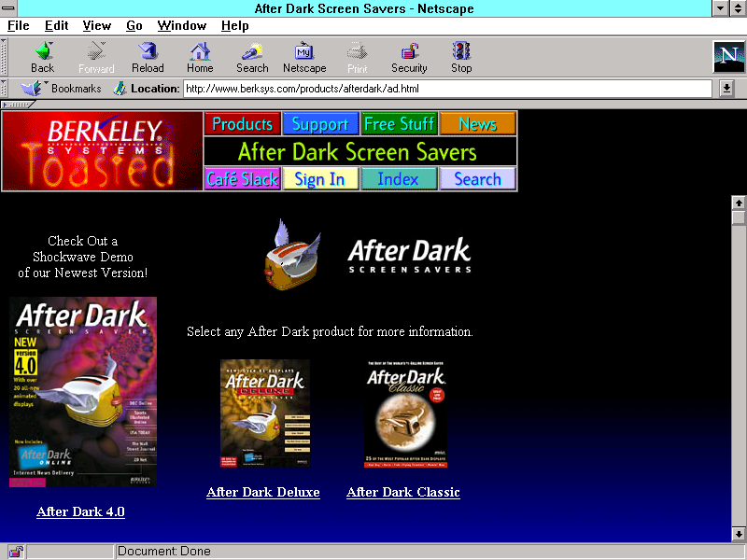The height and width of the screenshot is (560, 747).
Task: Click the 'Document: Done' status text
Action: (x=164, y=552)
